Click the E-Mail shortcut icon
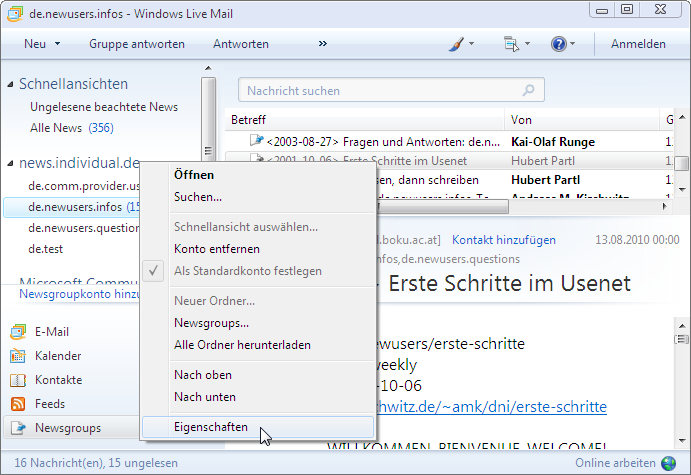691x475 pixels. [18, 332]
